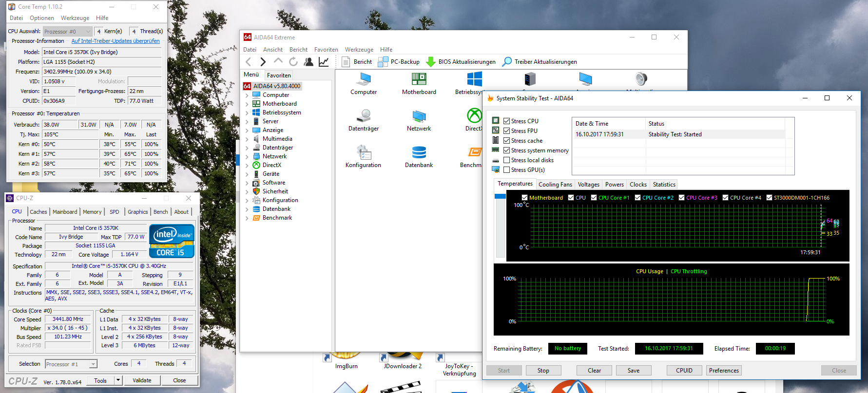Image resolution: width=868 pixels, height=393 pixels.
Task: Expand Computer node in AIDA64 tree
Action: pyautogui.click(x=247, y=95)
